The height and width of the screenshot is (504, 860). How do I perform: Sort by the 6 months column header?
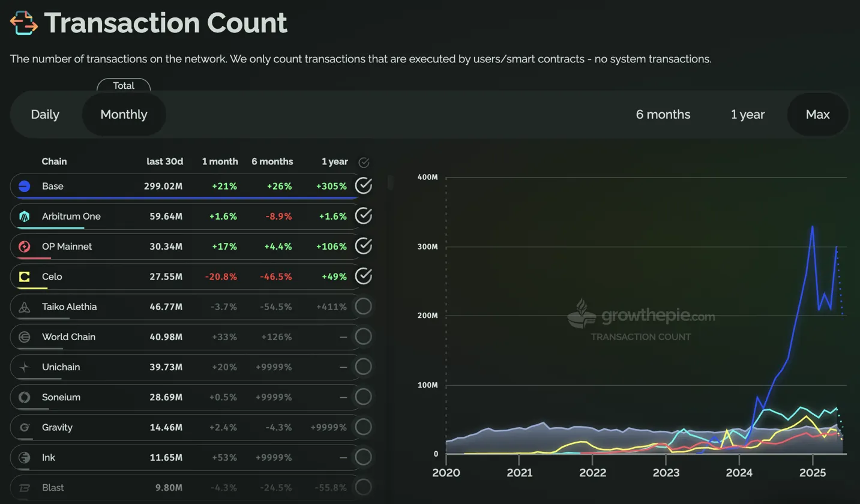coord(272,161)
